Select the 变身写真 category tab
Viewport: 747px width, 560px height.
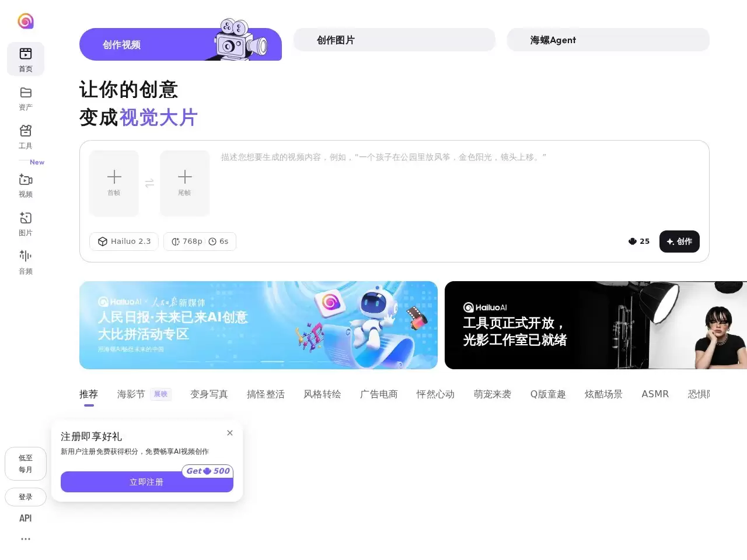pyautogui.click(x=209, y=394)
